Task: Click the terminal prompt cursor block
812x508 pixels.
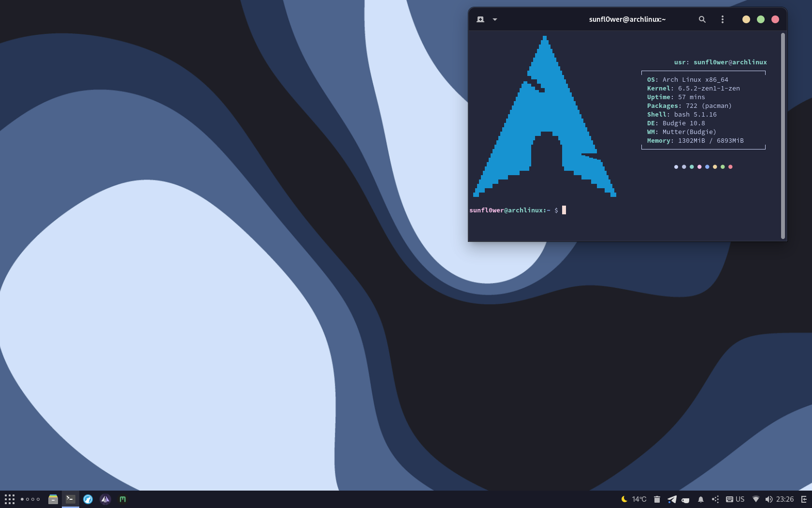Action: click(x=564, y=210)
